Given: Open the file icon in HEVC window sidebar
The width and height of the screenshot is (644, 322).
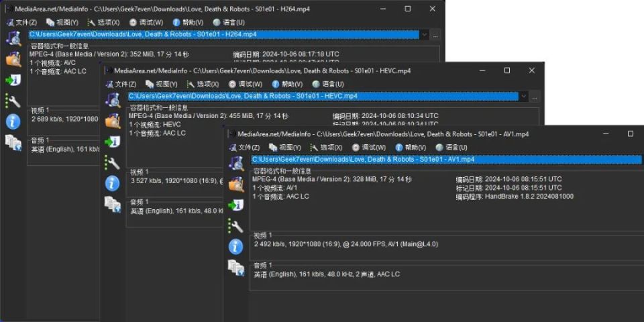Looking at the screenshot, I should tap(113, 100).
